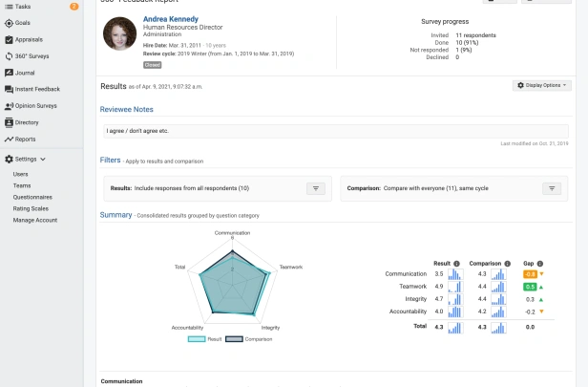The height and width of the screenshot is (387, 588).
Task: Click the Appraisals clipboard icon
Action: click(9, 40)
